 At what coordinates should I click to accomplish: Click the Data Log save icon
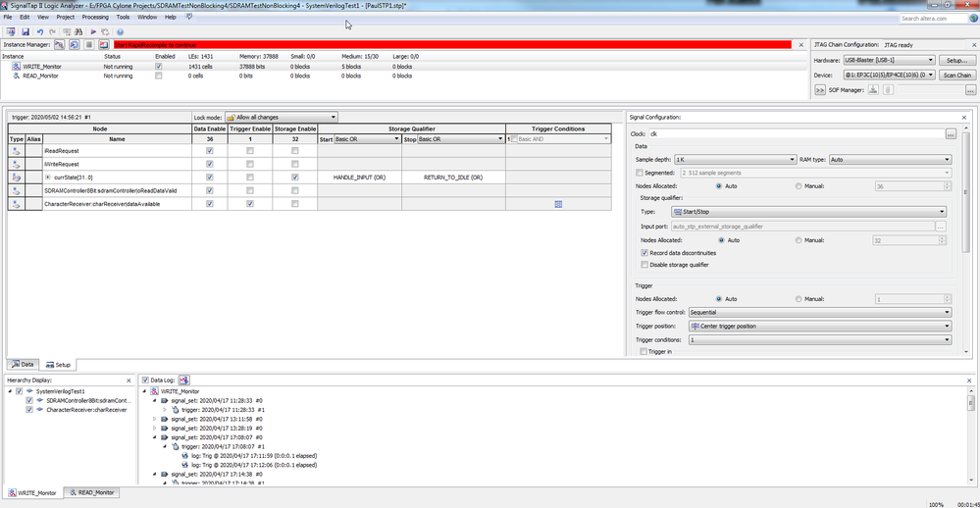coord(183,380)
